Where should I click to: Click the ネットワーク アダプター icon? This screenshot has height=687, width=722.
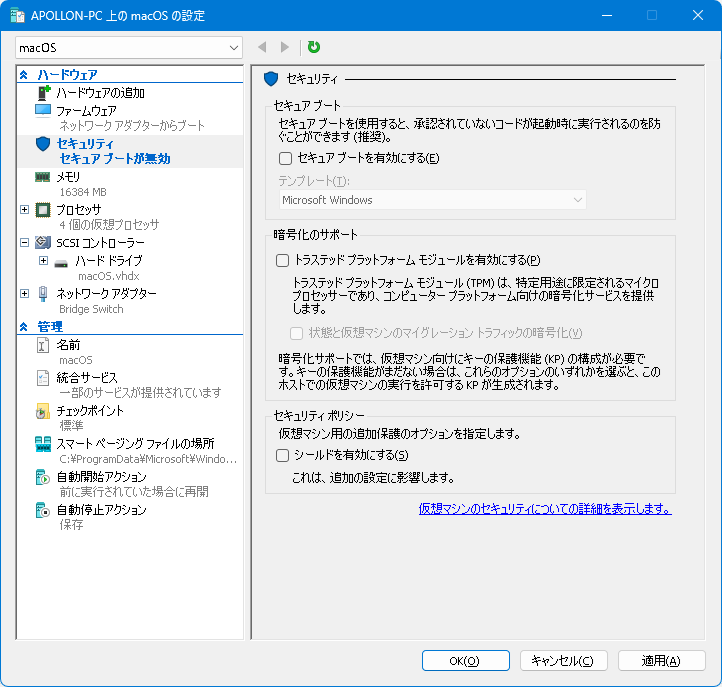tap(43, 294)
